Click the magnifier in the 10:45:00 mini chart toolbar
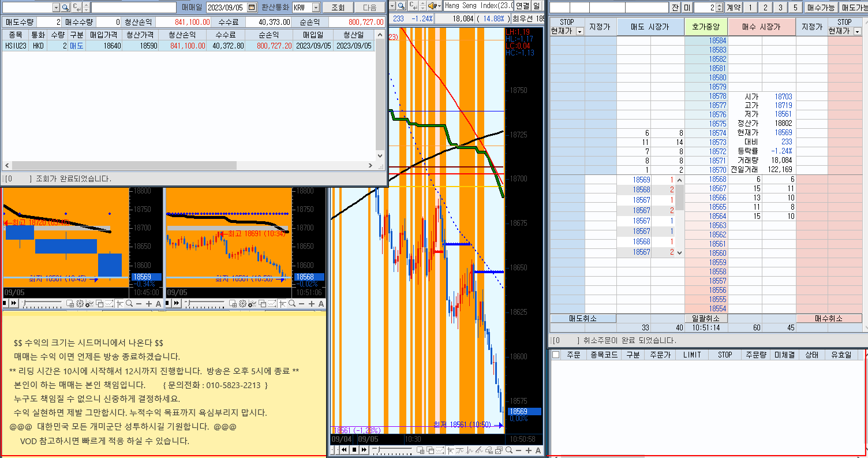 click(129, 304)
